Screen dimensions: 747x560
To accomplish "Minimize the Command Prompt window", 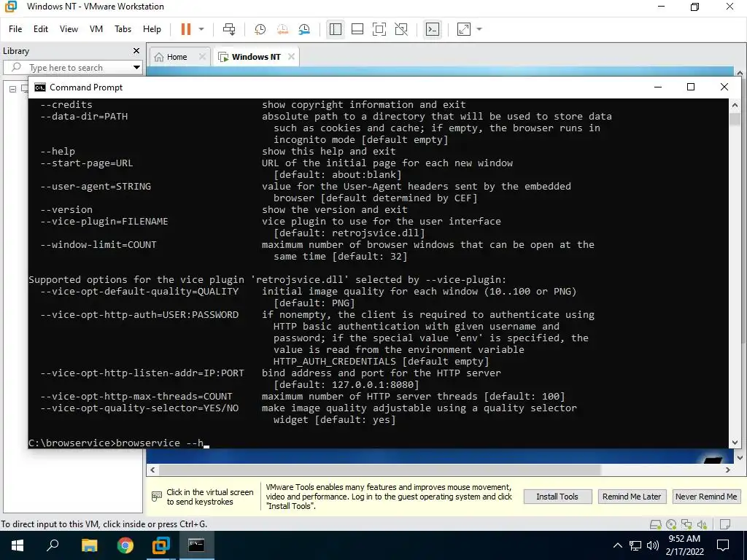I will click(658, 87).
